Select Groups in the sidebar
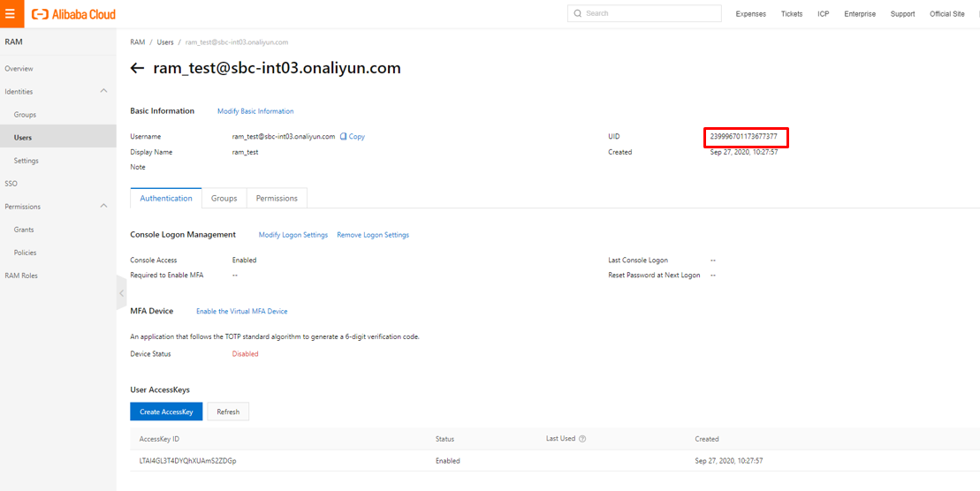This screenshot has height=491, width=980. pyautogui.click(x=58, y=114)
